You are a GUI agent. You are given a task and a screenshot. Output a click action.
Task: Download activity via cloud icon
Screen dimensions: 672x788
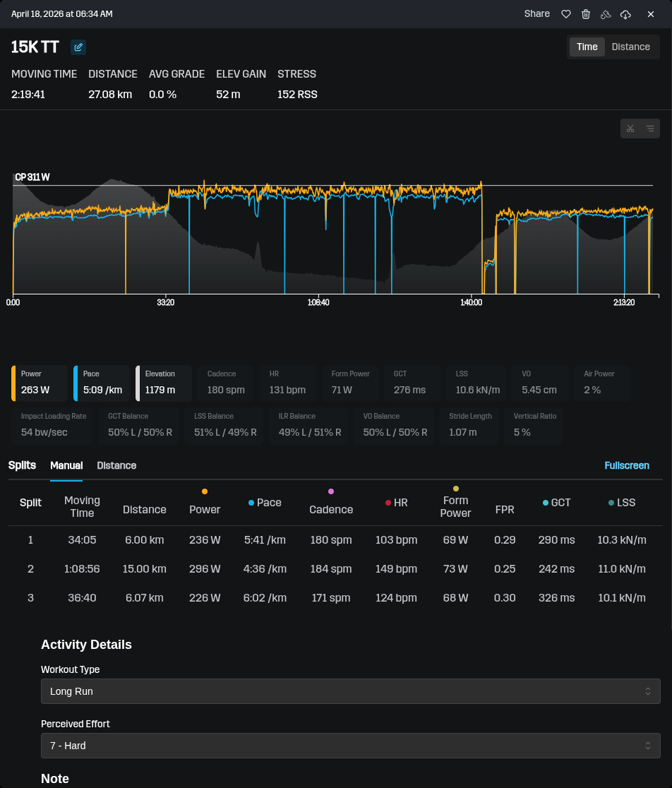pyautogui.click(x=625, y=14)
